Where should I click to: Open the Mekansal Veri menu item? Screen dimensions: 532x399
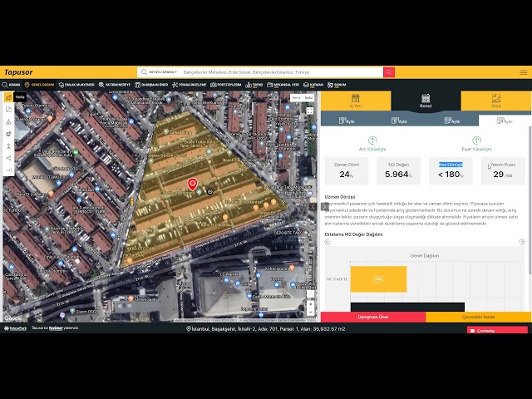[x=283, y=85]
